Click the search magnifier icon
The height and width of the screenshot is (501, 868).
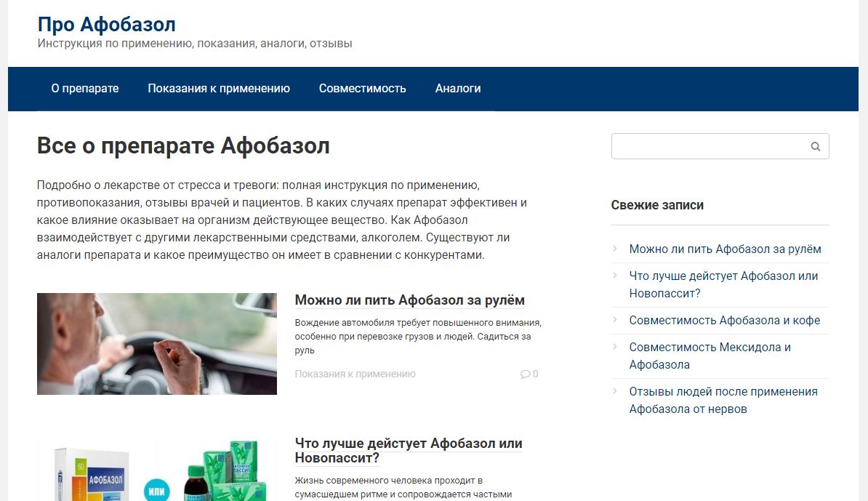[x=815, y=146]
